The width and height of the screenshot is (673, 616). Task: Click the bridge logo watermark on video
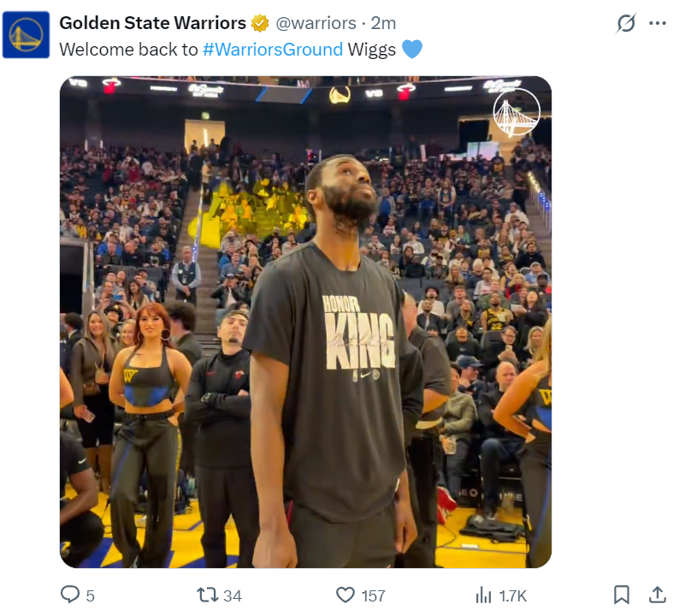coord(517,114)
